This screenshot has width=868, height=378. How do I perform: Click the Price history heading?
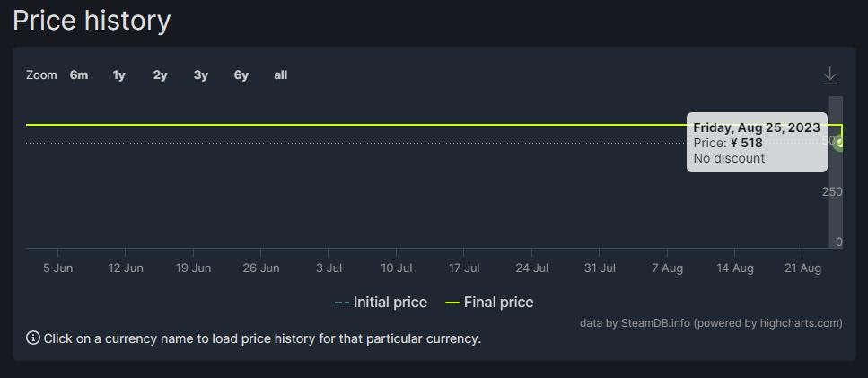[92, 20]
